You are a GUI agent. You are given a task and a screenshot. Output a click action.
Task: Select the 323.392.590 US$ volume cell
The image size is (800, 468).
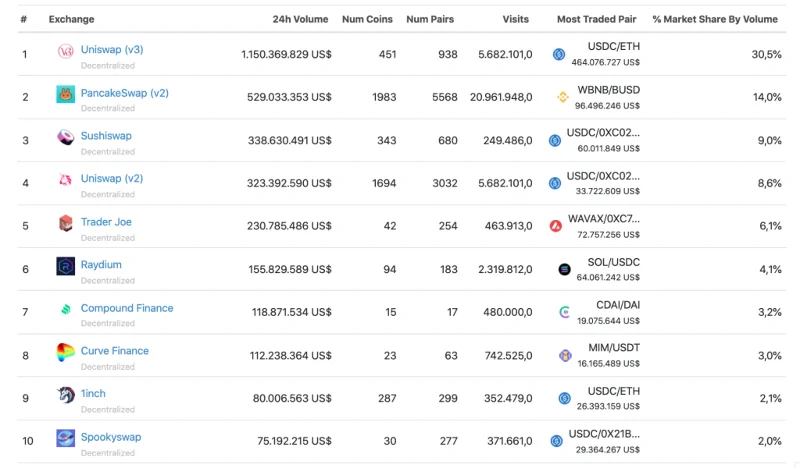click(289, 183)
